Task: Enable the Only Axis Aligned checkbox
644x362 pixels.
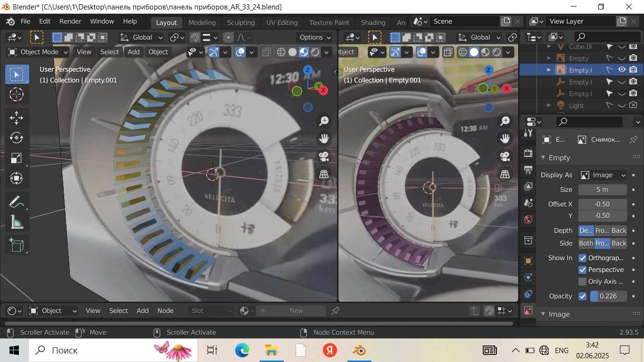Action: click(582, 281)
